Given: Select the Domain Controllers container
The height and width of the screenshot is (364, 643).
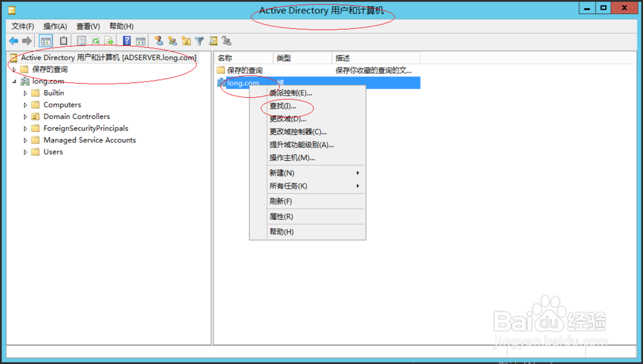Looking at the screenshot, I should [x=77, y=116].
